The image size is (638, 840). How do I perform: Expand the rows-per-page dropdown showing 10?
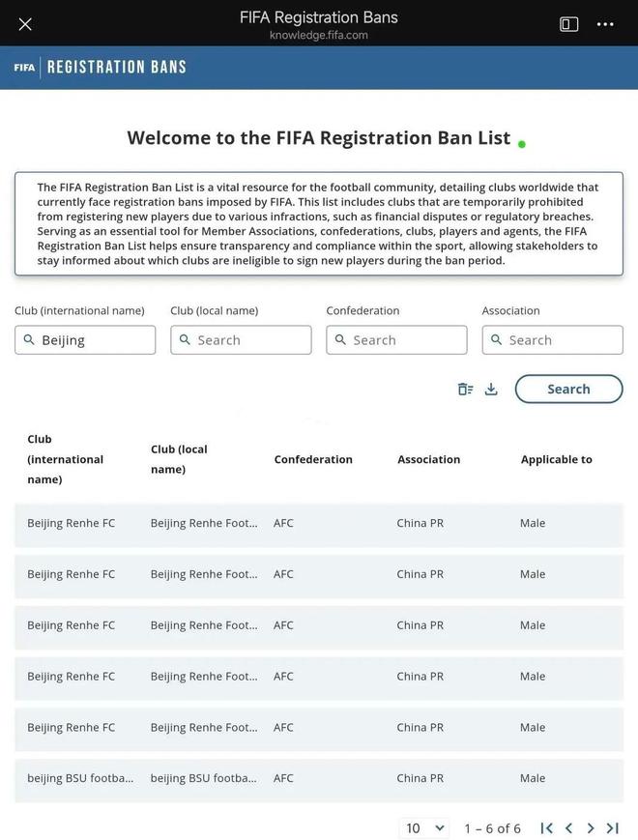click(x=424, y=828)
